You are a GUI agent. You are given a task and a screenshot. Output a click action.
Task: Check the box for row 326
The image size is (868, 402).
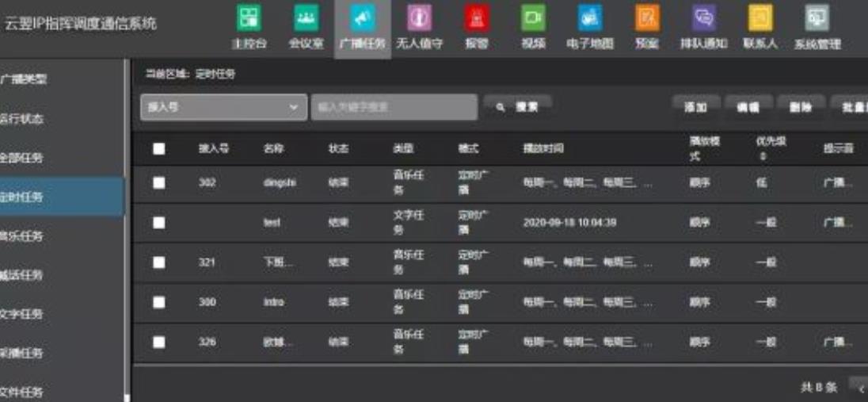[x=159, y=342]
